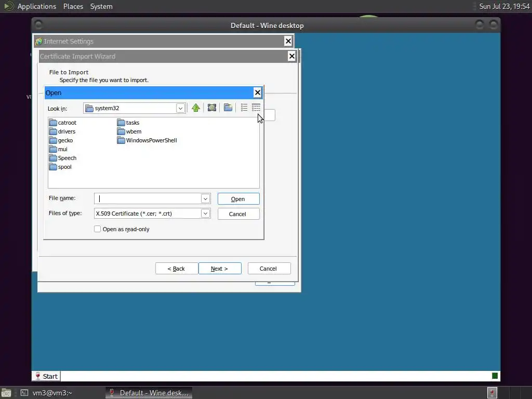Switch to list view
This screenshot has width=532, height=399.
(x=244, y=108)
